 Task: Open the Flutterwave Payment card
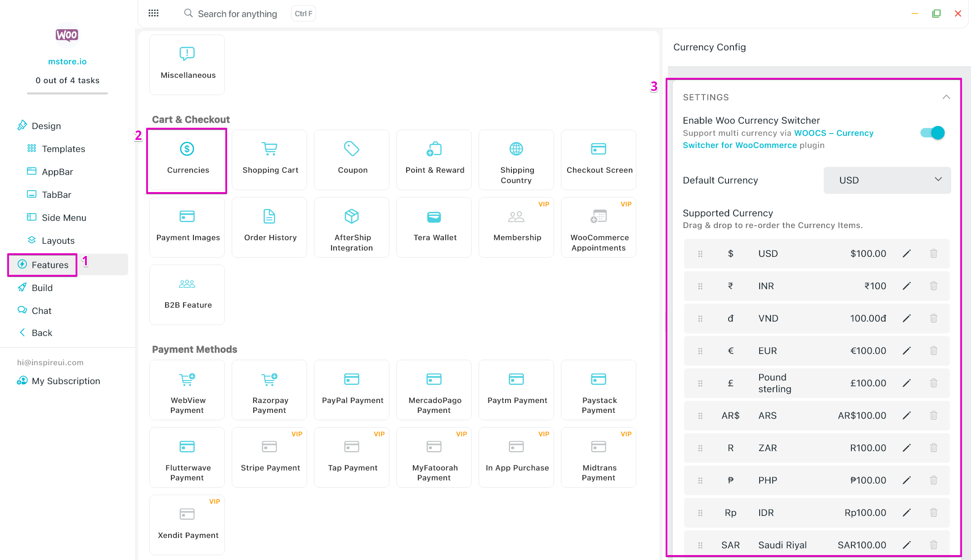pos(187,457)
